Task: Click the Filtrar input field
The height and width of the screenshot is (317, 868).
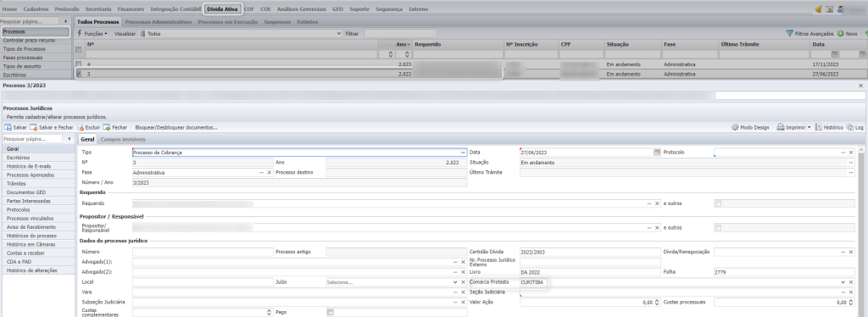Action: 400,34
